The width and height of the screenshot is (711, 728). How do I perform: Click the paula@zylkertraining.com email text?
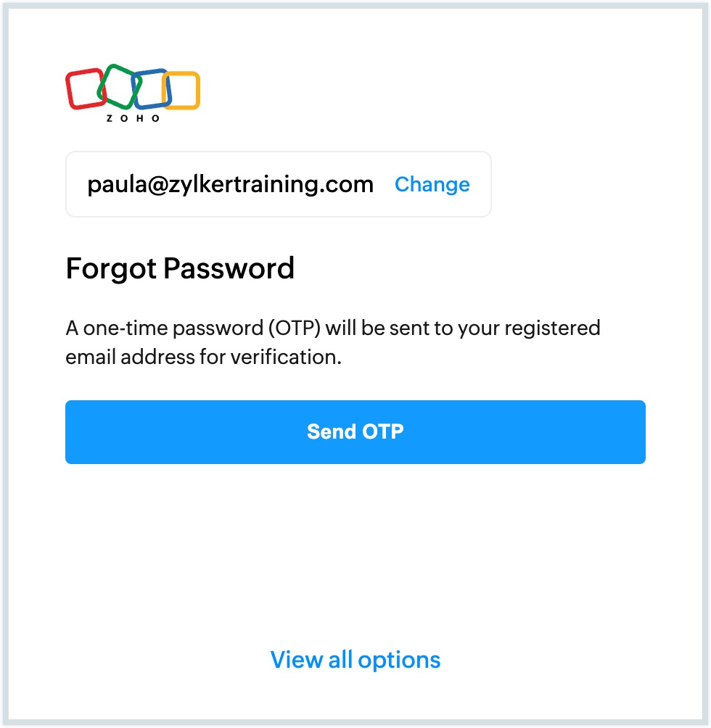coord(230,184)
